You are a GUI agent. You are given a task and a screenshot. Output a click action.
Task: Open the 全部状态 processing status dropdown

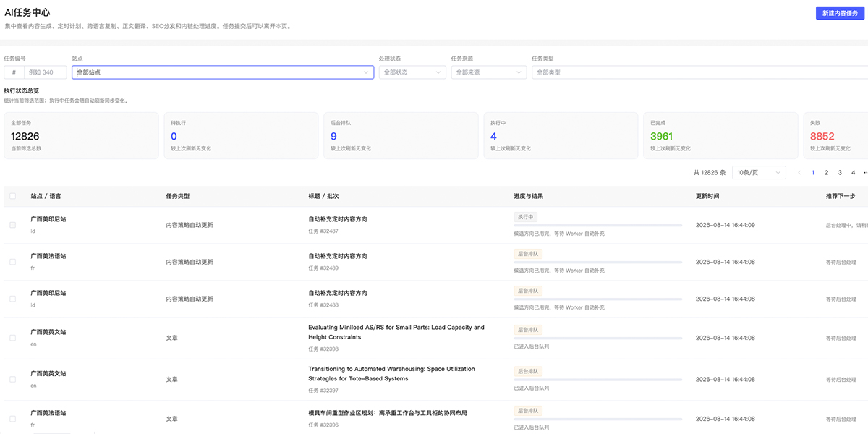click(x=412, y=72)
